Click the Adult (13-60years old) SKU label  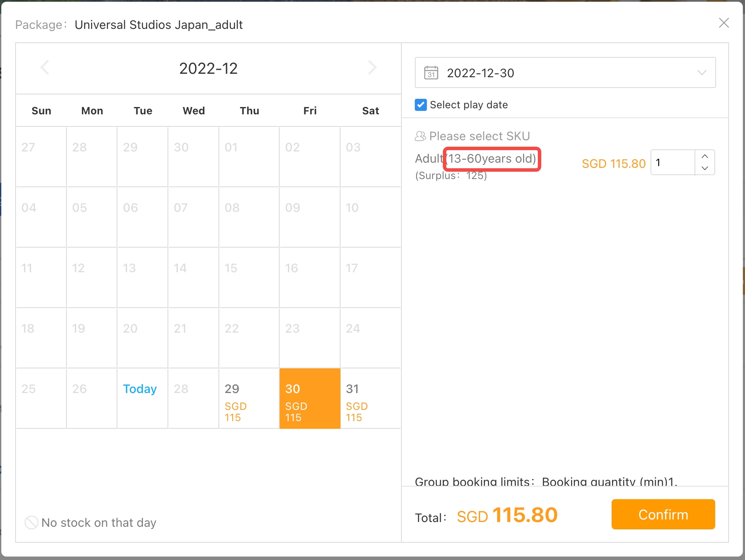tap(475, 159)
